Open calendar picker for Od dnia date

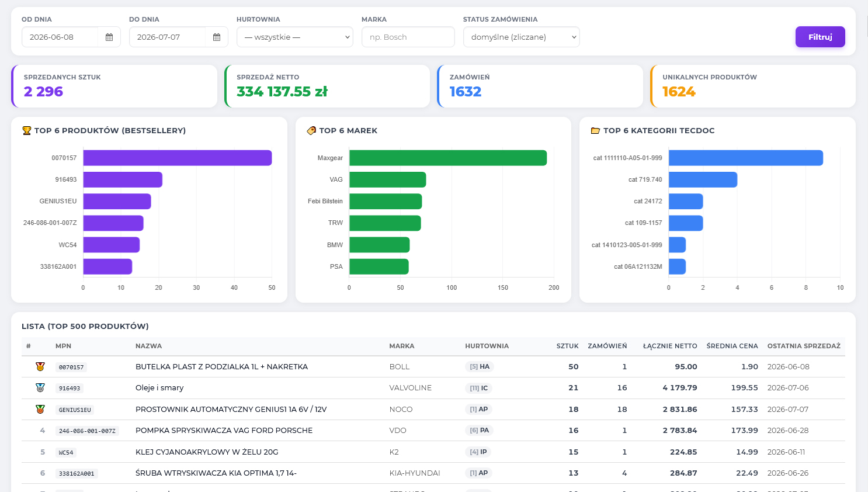pyautogui.click(x=109, y=37)
